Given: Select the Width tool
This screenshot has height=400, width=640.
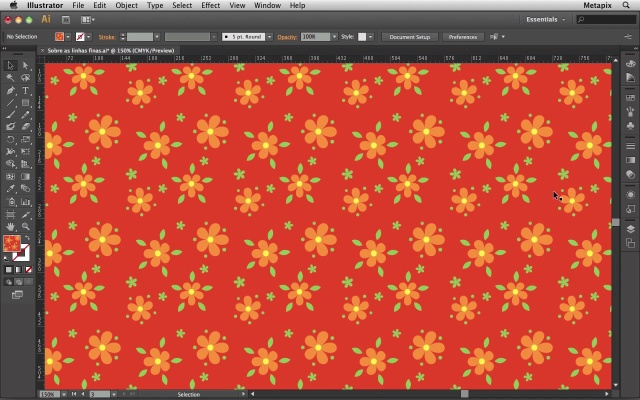Looking at the screenshot, I should (x=10, y=152).
